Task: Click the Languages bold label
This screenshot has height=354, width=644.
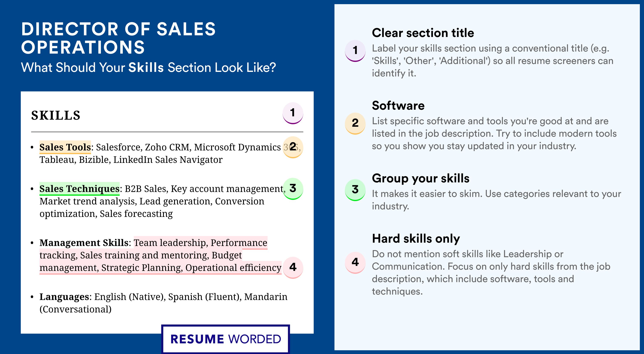Action: [x=64, y=297]
